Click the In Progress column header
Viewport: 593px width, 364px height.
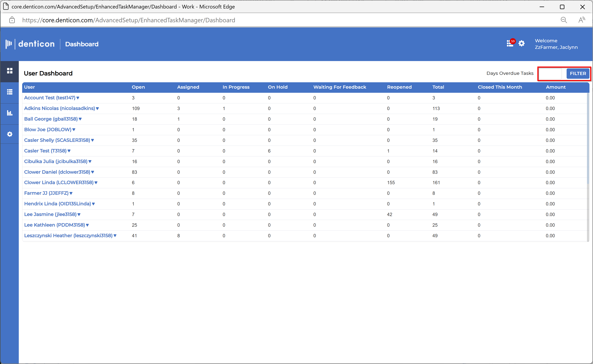(236, 87)
